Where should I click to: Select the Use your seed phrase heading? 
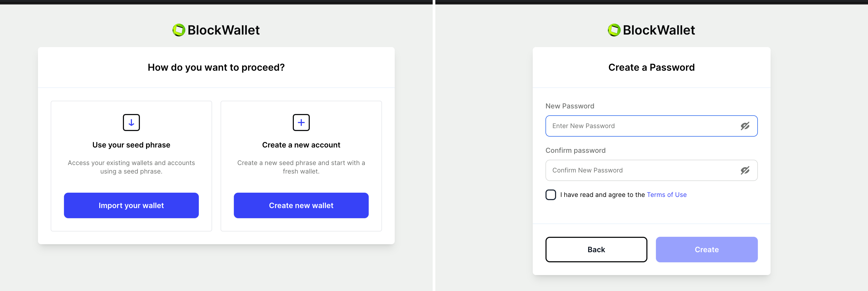click(x=131, y=145)
